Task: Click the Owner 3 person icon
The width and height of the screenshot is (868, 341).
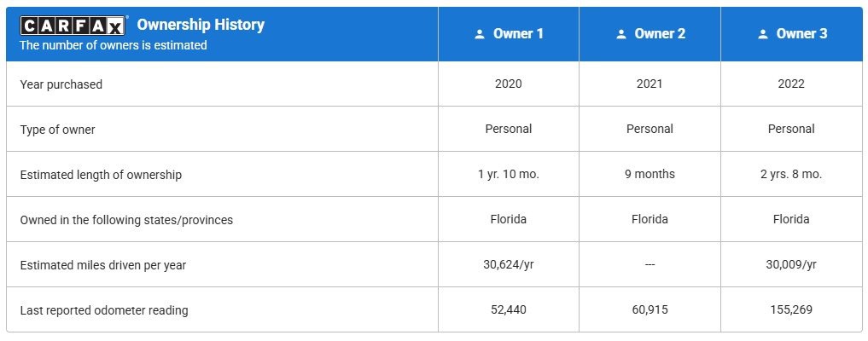Action: tap(762, 34)
